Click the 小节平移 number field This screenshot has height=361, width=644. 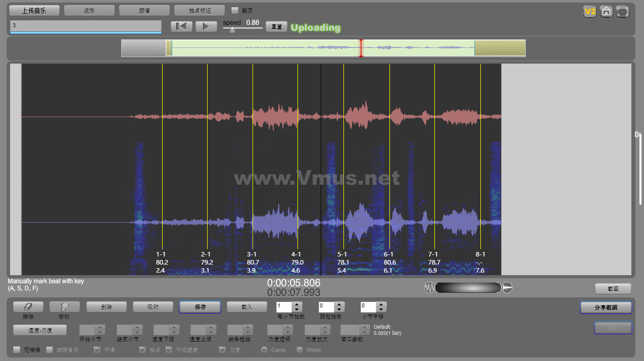(x=369, y=306)
